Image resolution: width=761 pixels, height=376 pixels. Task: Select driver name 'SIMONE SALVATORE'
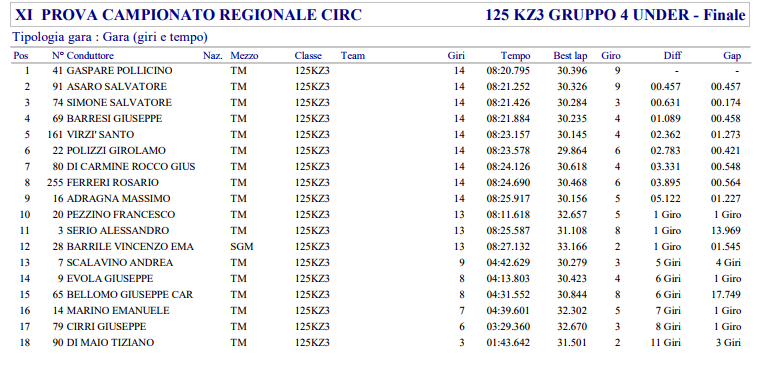[119, 103]
